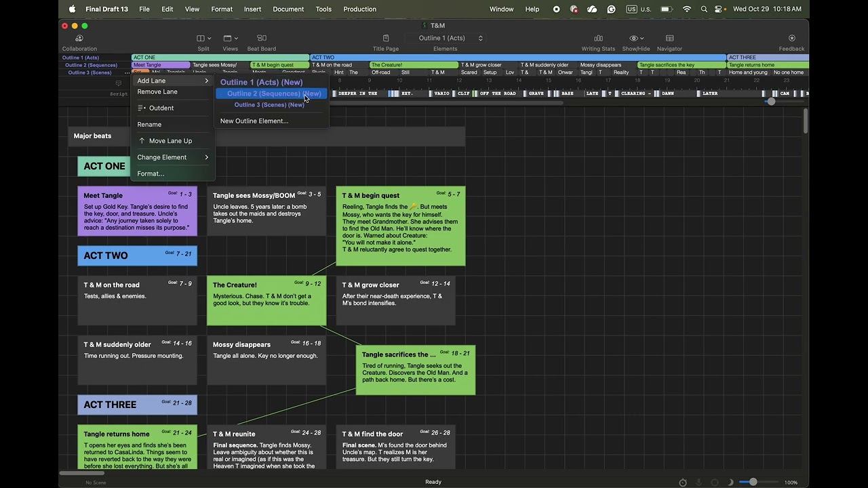Open Outline 3 lane ellipsis menu
This screenshot has width=868, height=488.
[x=127, y=73]
